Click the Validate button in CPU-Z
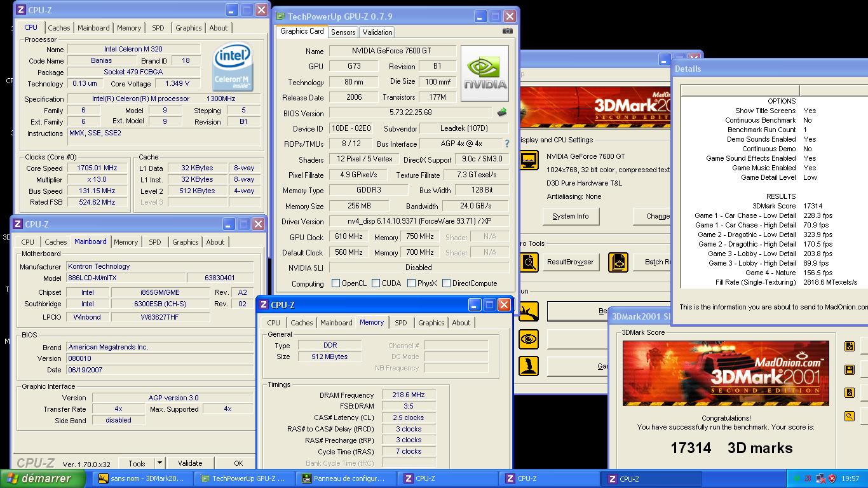Viewport: 868px width, 488px height. [190, 463]
